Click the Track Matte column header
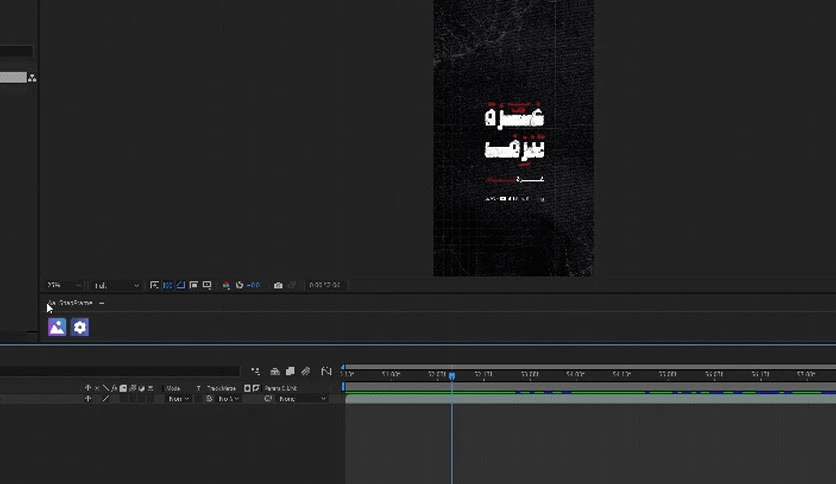This screenshot has height=484, width=836. [x=221, y=388]
